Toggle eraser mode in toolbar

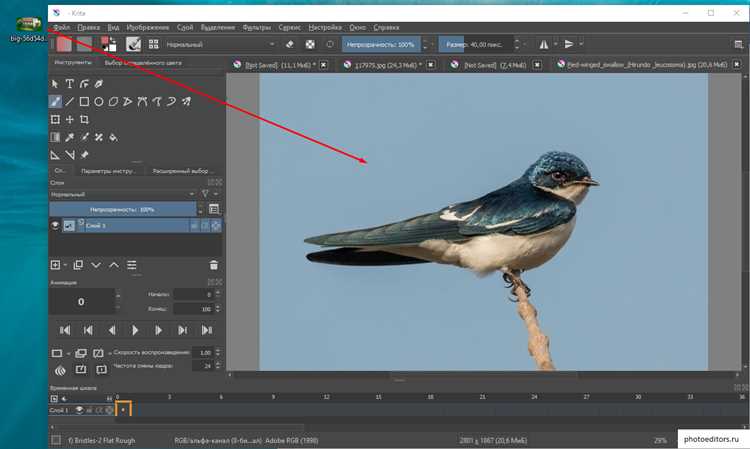[x=290, y=44]
